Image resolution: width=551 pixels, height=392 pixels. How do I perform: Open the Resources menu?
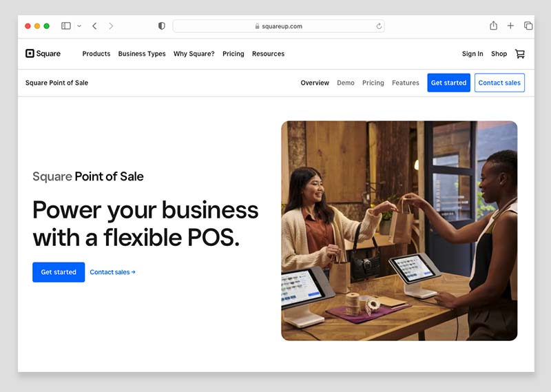[x=268, y=54]
